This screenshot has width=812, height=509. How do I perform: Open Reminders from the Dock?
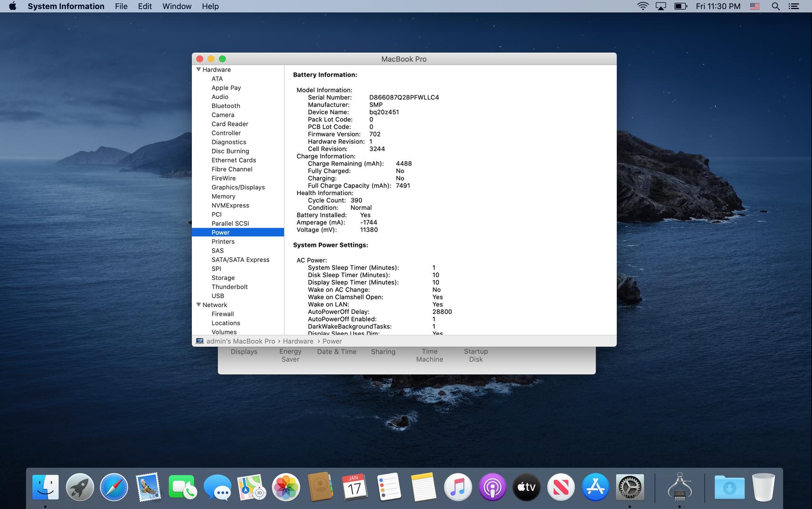click(389, 487)
